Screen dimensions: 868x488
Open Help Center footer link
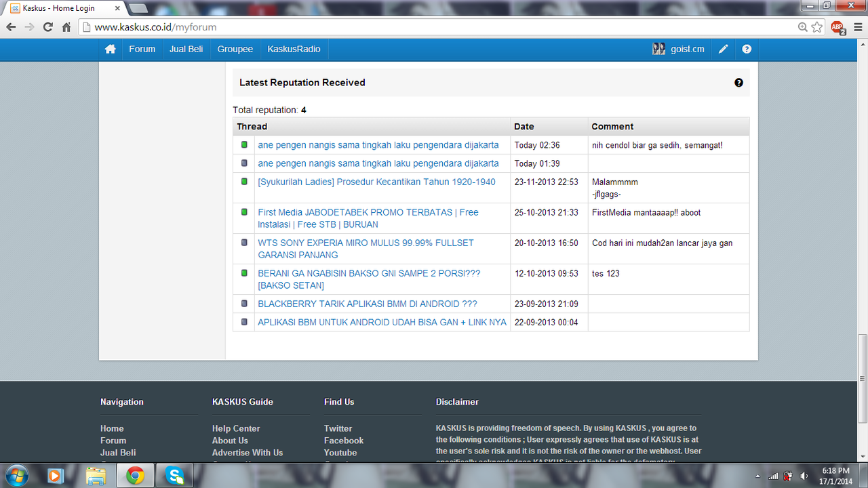236,428
